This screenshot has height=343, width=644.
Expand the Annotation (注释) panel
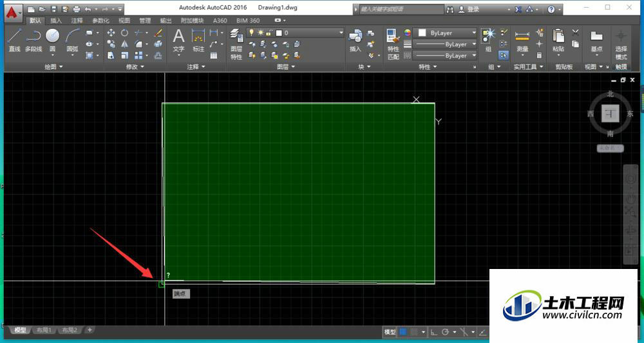point(196,66)
